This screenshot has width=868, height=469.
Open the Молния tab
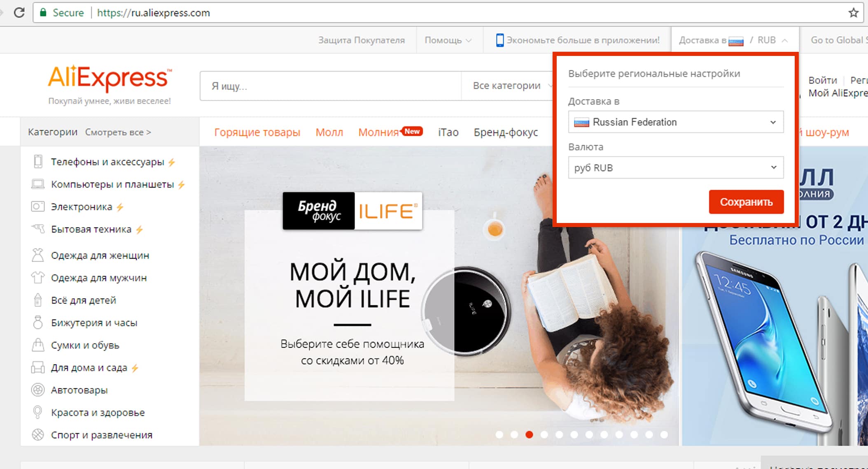coord(378,132)
